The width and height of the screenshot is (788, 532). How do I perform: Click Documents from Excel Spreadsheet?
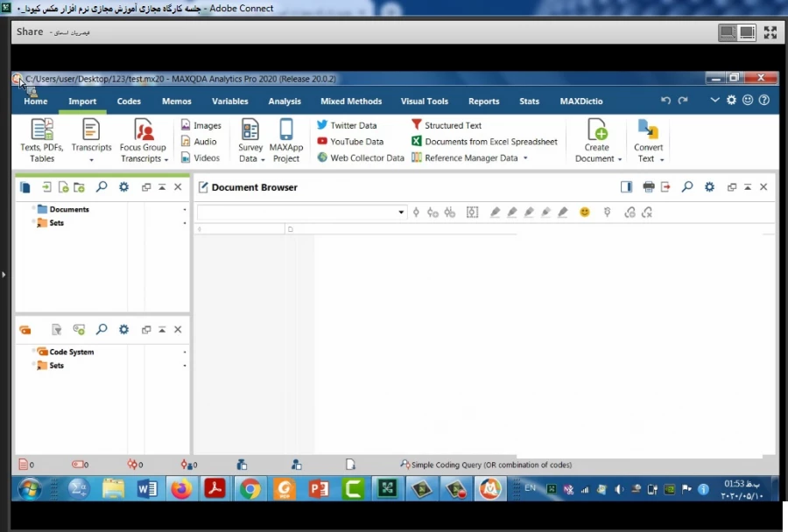pyautogui.click(x=490, y=142)
